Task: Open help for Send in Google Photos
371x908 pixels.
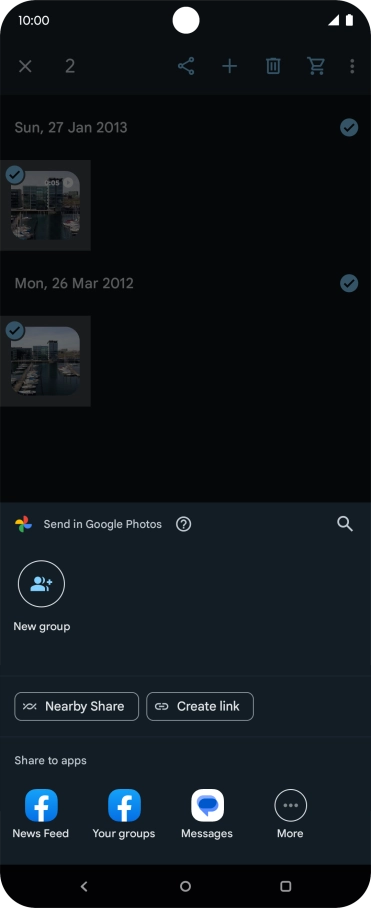Action: pyautogui.click(x=183, y=524)
